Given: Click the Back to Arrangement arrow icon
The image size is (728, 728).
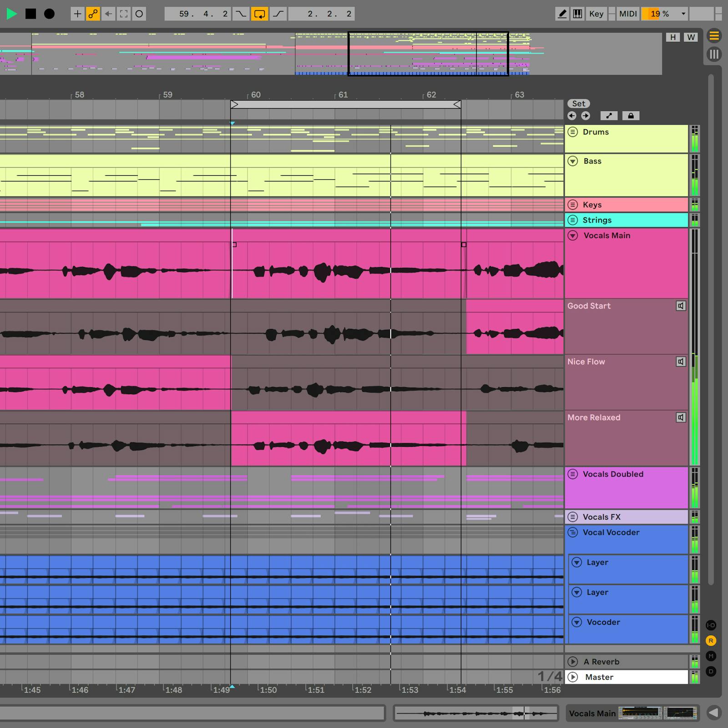Looking at the screenshot, I should pyautogui.click(x=107, y=14).
